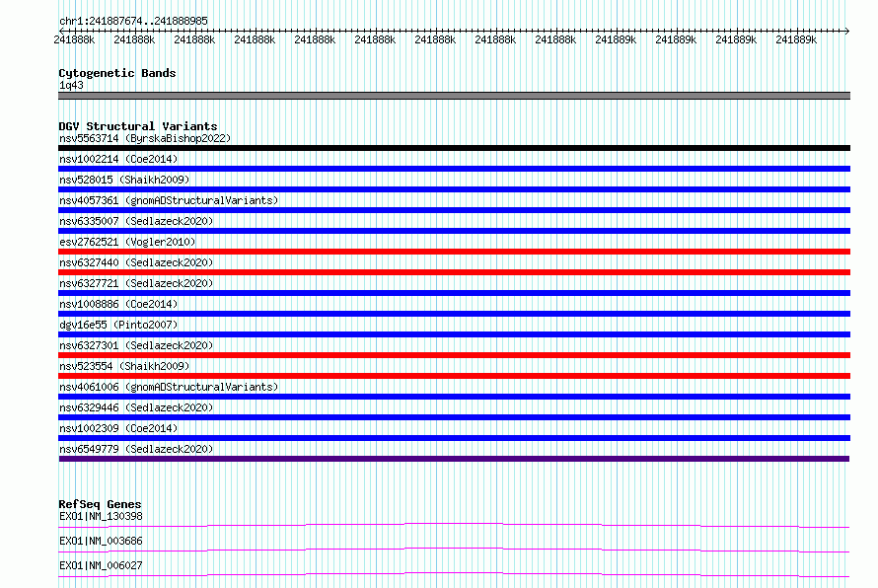
Task: Select gene label EX01|NM_006027
Action: point(101,565)
